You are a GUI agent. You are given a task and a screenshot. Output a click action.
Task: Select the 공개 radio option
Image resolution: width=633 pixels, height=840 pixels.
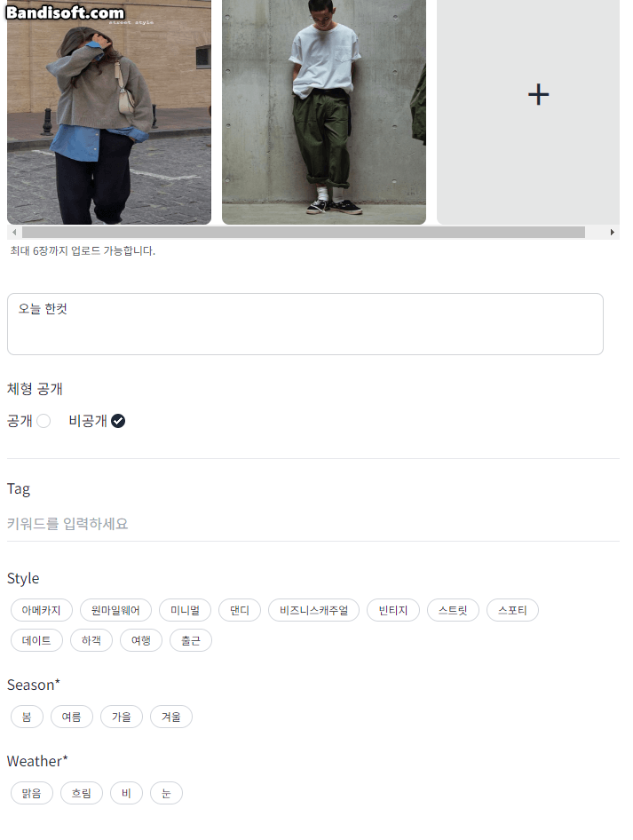(x=44, y=421)
